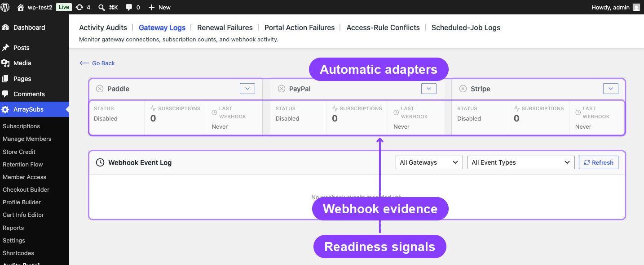The image size is (644, 265).
Task: Open the New content menu
Action: (159, 7)
